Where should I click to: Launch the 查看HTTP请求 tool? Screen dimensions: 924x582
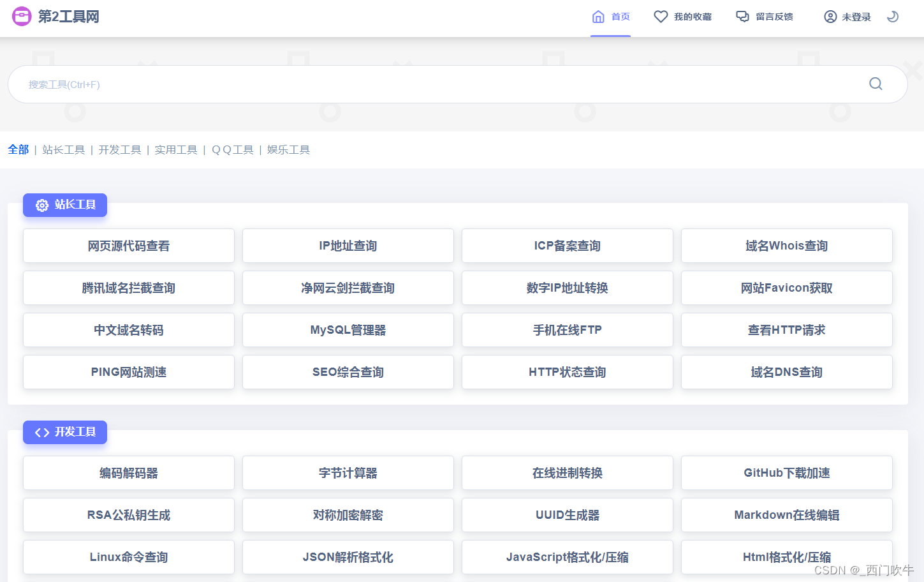click(787, 330)
